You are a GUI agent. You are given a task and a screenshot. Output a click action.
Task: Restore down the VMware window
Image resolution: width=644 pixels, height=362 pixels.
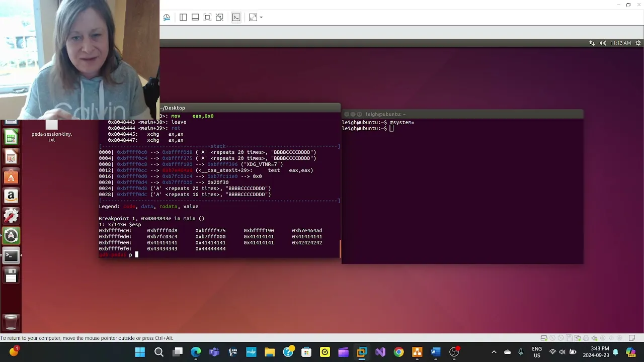(x=628, y=5)
